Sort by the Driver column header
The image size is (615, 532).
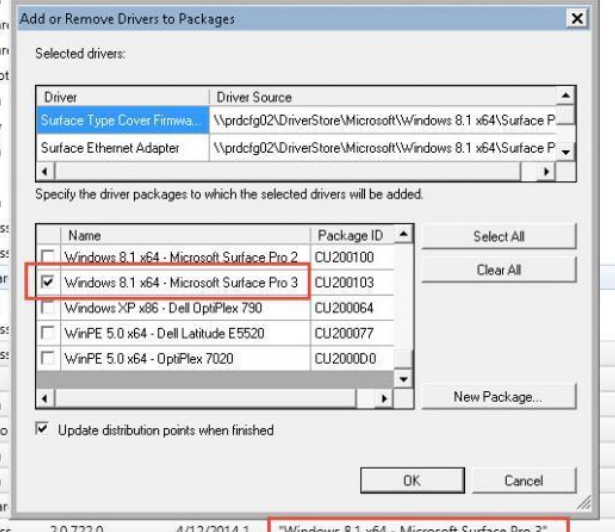point(122,97)
